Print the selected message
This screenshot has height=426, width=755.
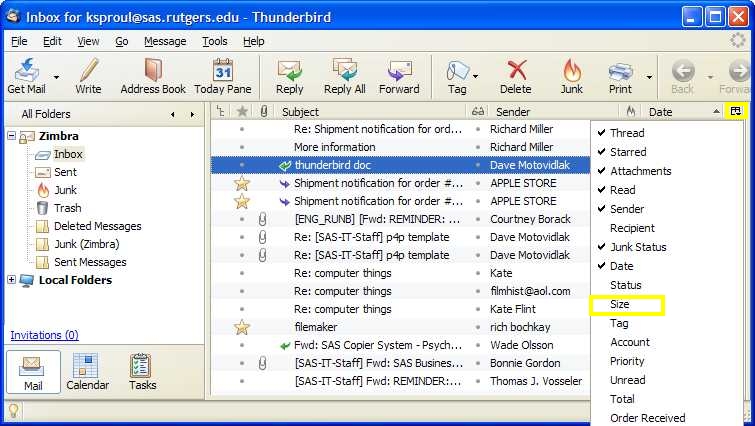(620, 76)
